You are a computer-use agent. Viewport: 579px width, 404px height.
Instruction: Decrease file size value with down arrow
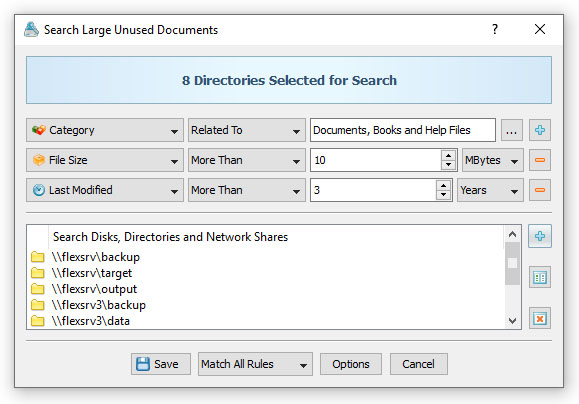click(448, 165)
